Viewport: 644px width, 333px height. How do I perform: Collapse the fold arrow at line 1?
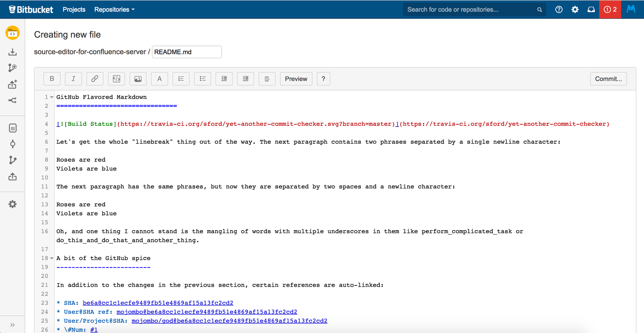coord(52,97)
